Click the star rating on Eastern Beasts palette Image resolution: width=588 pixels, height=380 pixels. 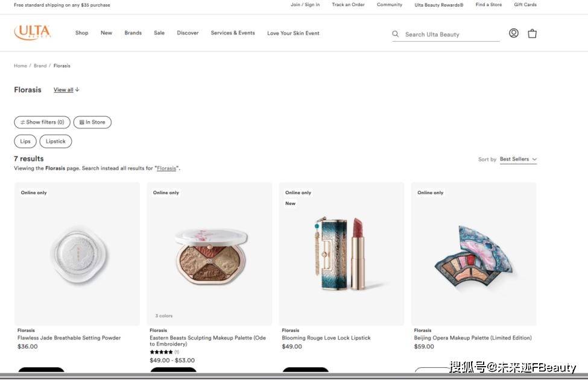click(161, 352)
